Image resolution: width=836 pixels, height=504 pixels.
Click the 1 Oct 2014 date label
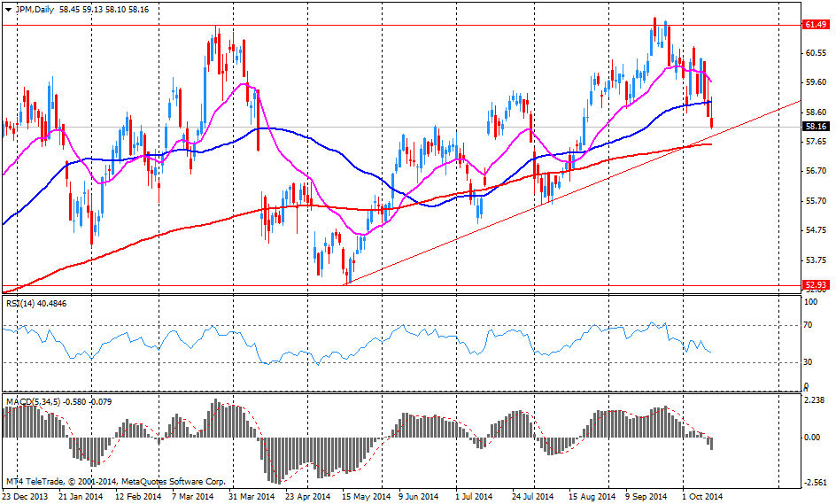tap(703, 497)
